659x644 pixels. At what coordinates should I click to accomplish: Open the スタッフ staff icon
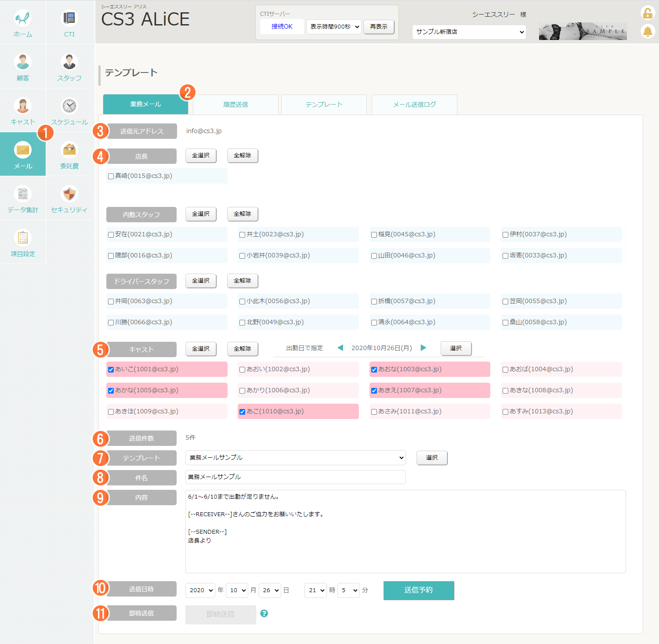pos(69,62)
